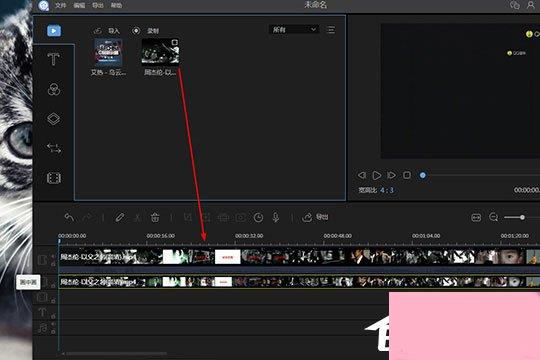Click the Edit pencil icon
The width and height of the screenshot is (540, 360).
[120, 217]
